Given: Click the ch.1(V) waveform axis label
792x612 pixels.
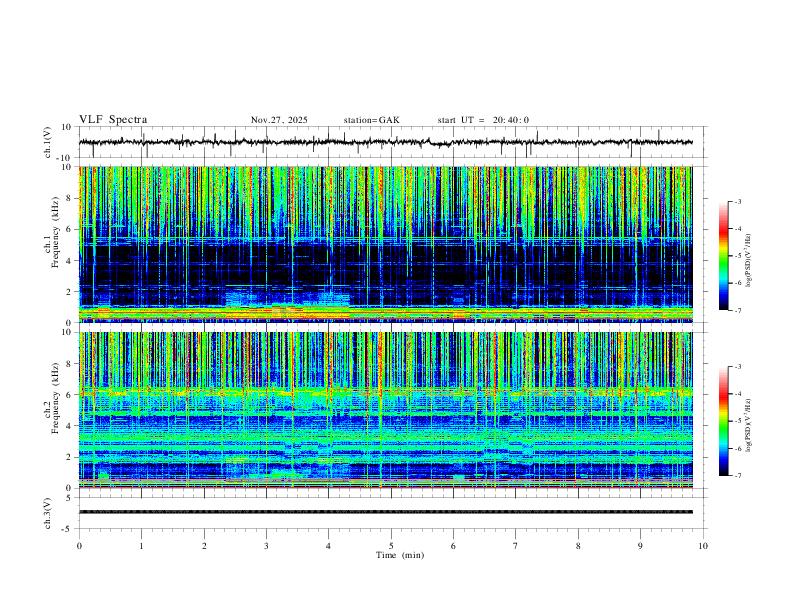Looking at the screenshot, I should [x=48, y=142].
